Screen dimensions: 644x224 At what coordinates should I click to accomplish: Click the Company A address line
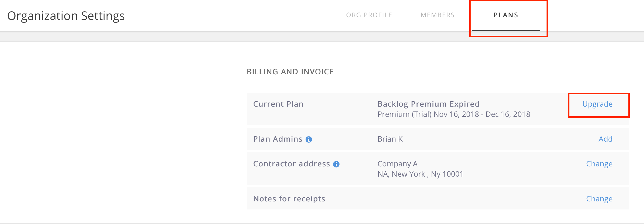pos(398,164)
